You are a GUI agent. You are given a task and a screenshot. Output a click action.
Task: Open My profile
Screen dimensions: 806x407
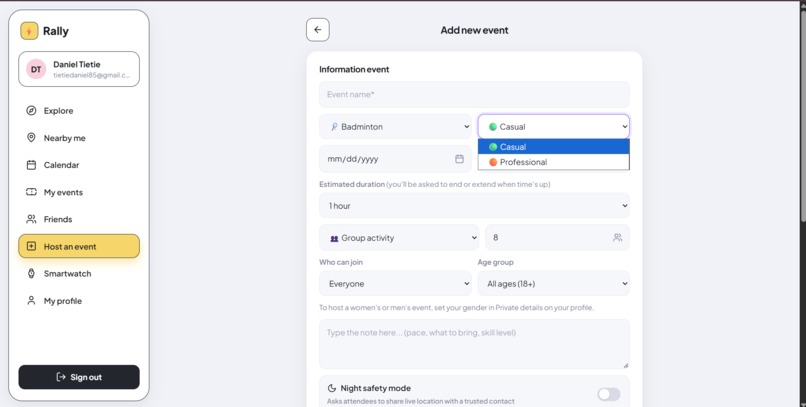tap(79, 301)
